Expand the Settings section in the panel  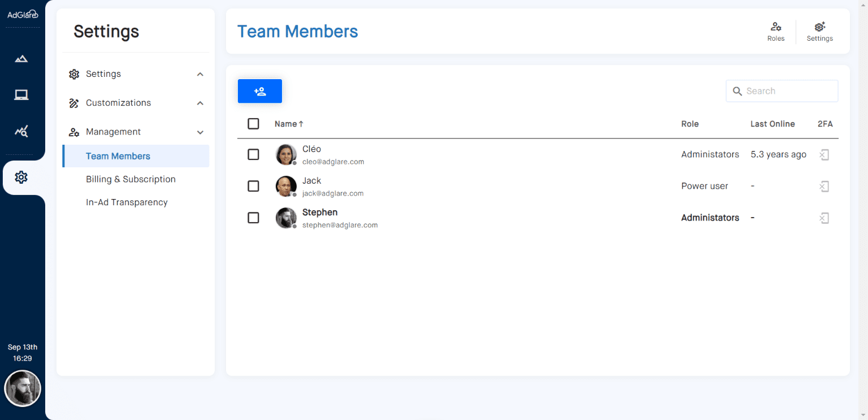199,73
